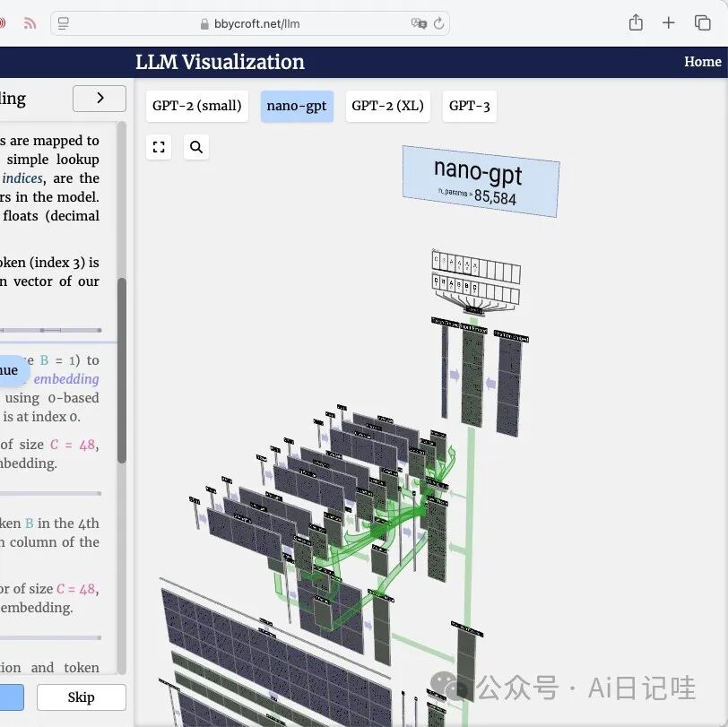
Task: Click the progress bar below 'nbedding.' text
Action: tap(50, 494)
